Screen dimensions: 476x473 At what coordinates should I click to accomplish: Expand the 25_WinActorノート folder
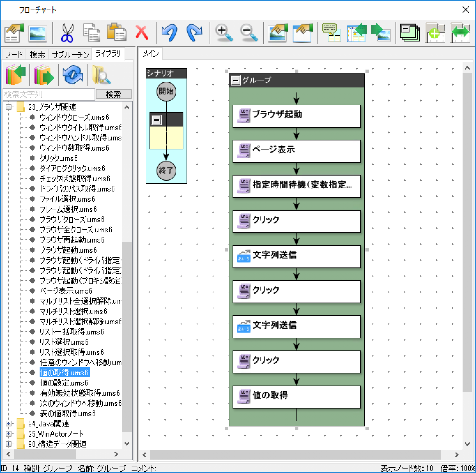point(9,434)
